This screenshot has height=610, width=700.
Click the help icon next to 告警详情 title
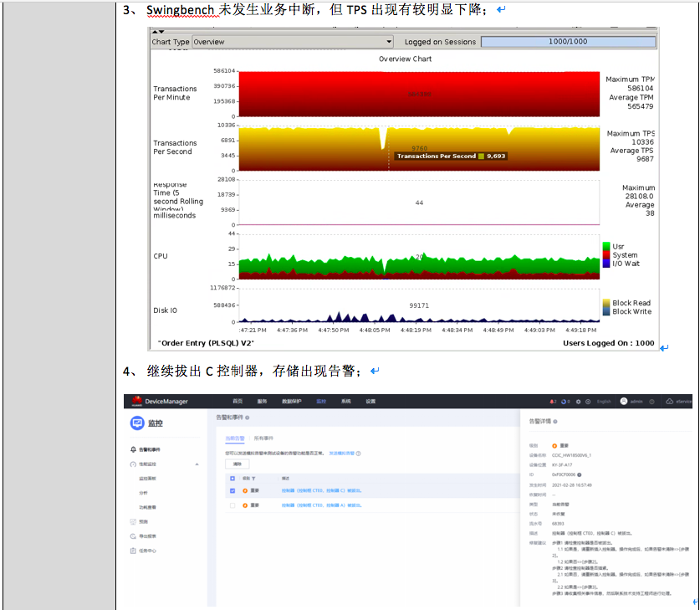pyautogui.click(x=555, y=421)
